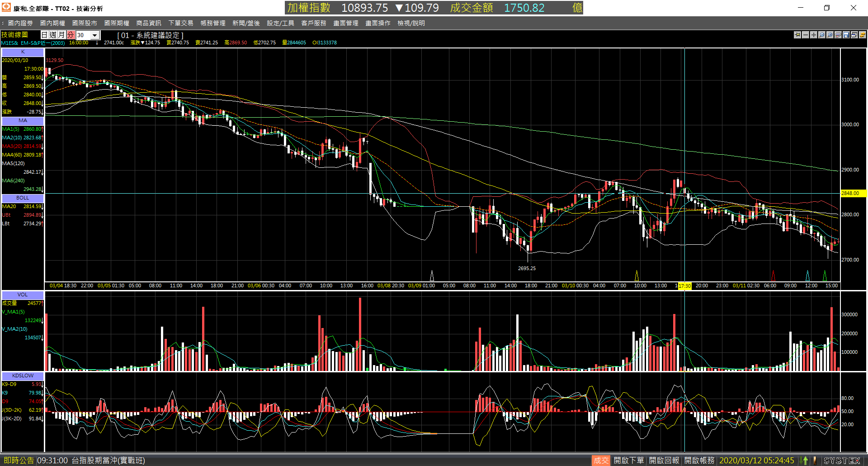Click the eraser icon in chart toolbar

pyautogui.click(x=838, y=35)
